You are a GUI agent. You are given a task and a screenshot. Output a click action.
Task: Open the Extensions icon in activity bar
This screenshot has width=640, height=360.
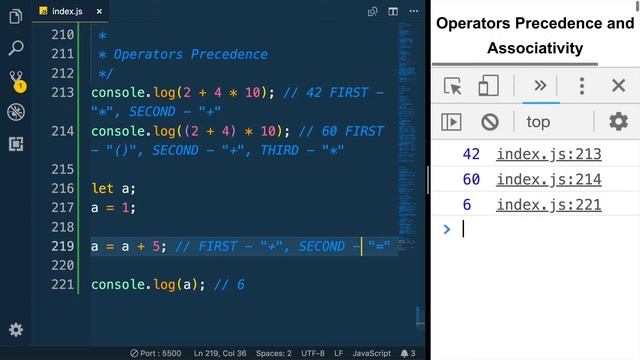[x=16, y=144]
